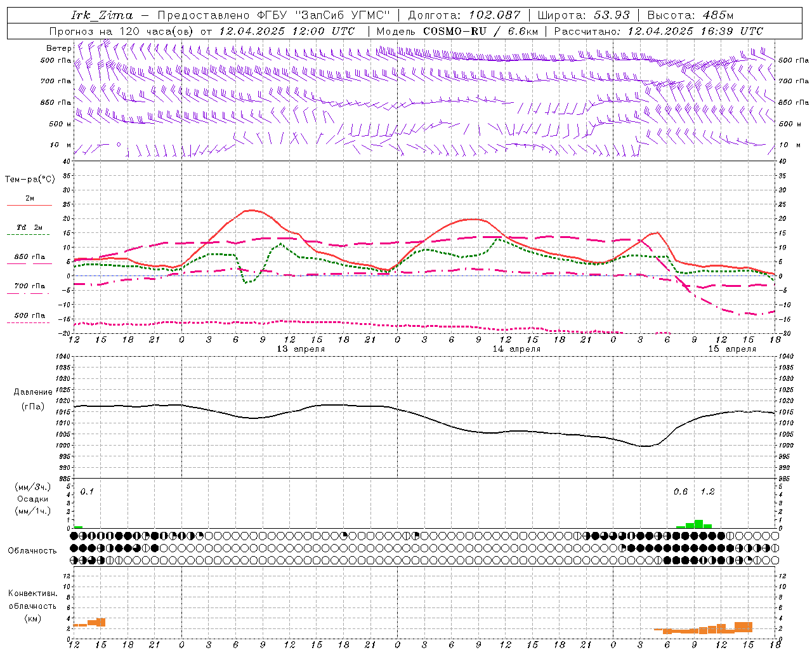The width and height of the screenshot is (812, 650).
Task: Click the tallest green precipitation bar
Action: 698,524
